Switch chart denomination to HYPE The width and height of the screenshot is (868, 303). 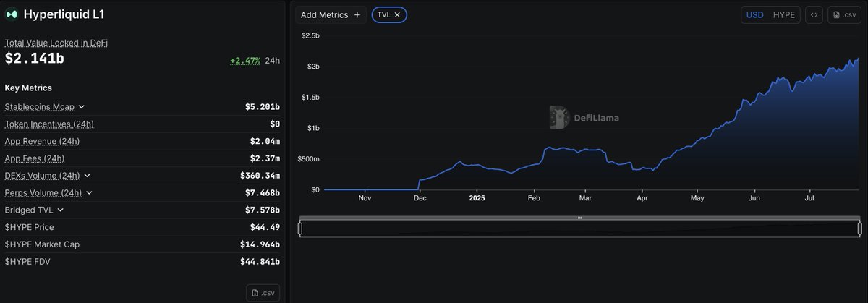[784, 14]
